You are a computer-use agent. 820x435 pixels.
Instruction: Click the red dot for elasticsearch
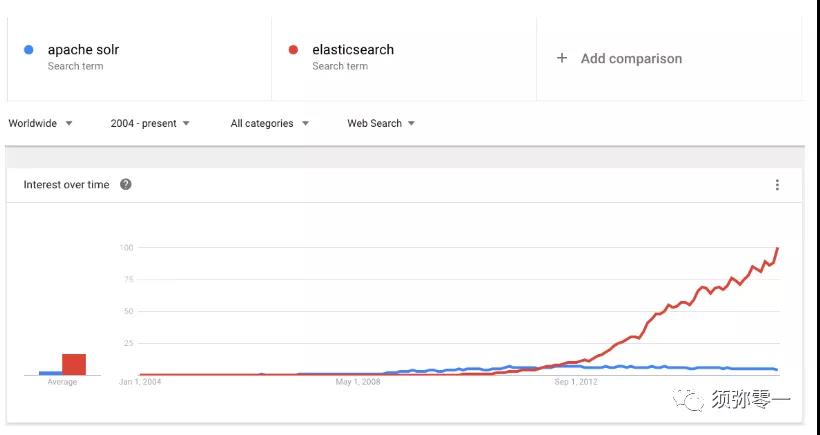(293, 50)
